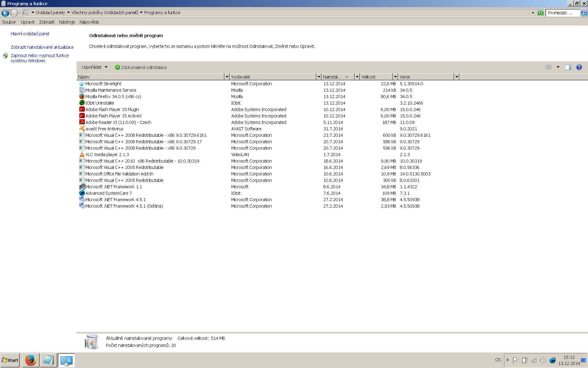Click Zobrazit nainstalované aktualizace link
This screenshot has height=368, width=588.
42,47
